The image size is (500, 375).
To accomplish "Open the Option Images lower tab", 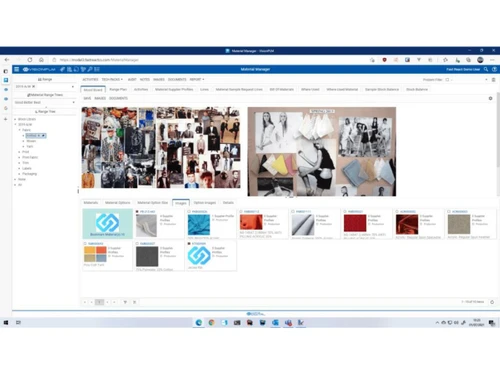I will (x=205, y=203).
